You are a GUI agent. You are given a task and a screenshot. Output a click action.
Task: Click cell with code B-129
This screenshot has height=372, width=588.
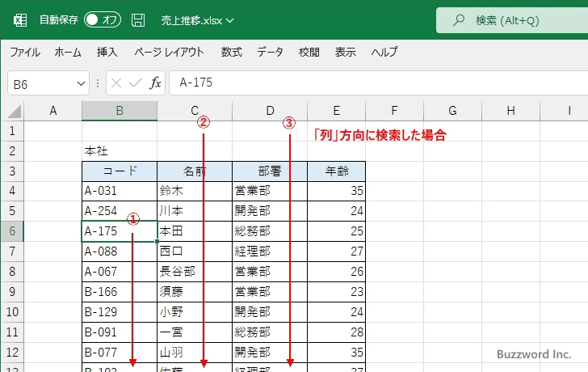click(120, 312)
